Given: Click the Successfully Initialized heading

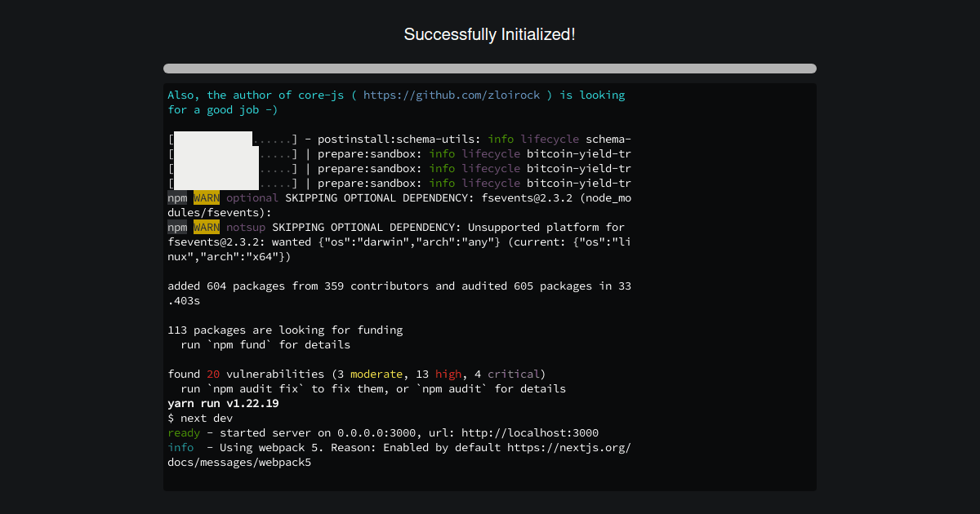Looking at the screenshot, I should (x=490, y=34).
